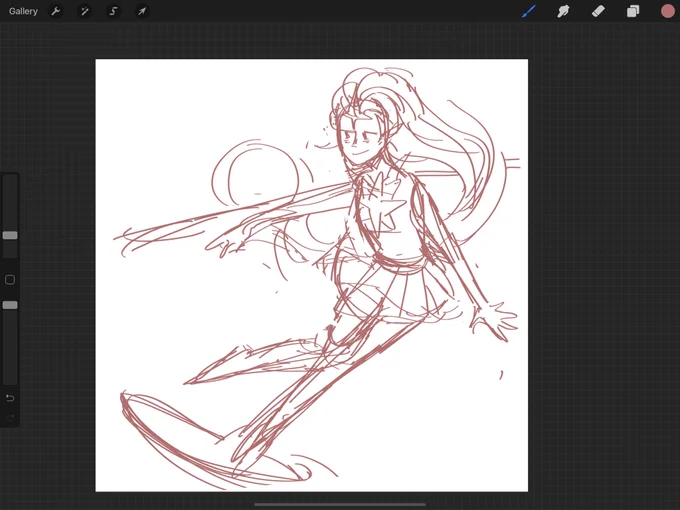Open the Adjustments magic wand menu
This screenshot has width=680, height=510.
[x=85, y=11]
